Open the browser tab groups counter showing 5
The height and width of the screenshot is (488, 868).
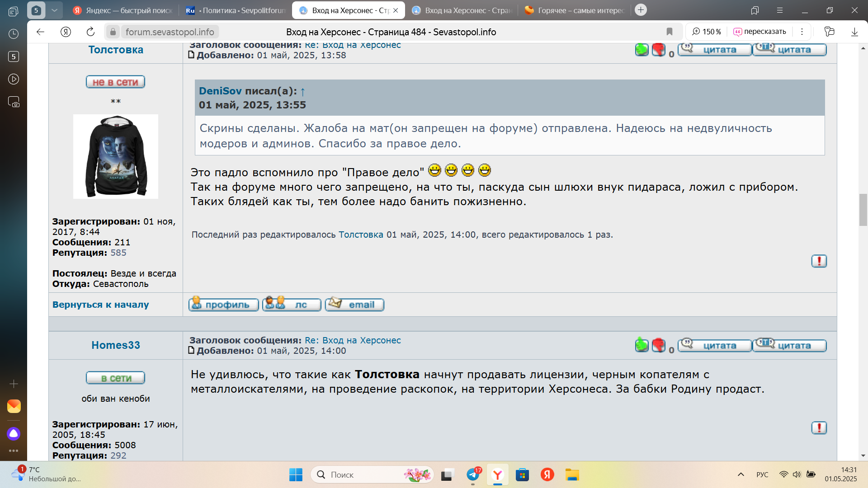pyautogui.click(x=36, y=10)
